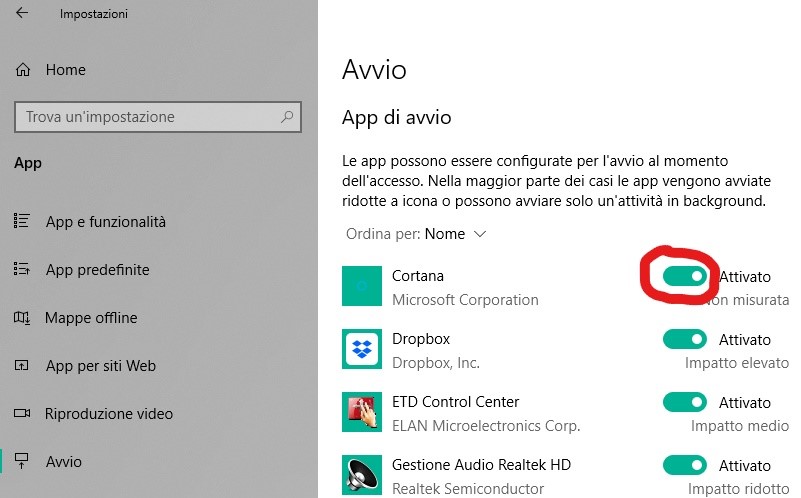Disable Dropbox startup toggle
This screenshot has height=498, width=801.
tap(685, 339)
